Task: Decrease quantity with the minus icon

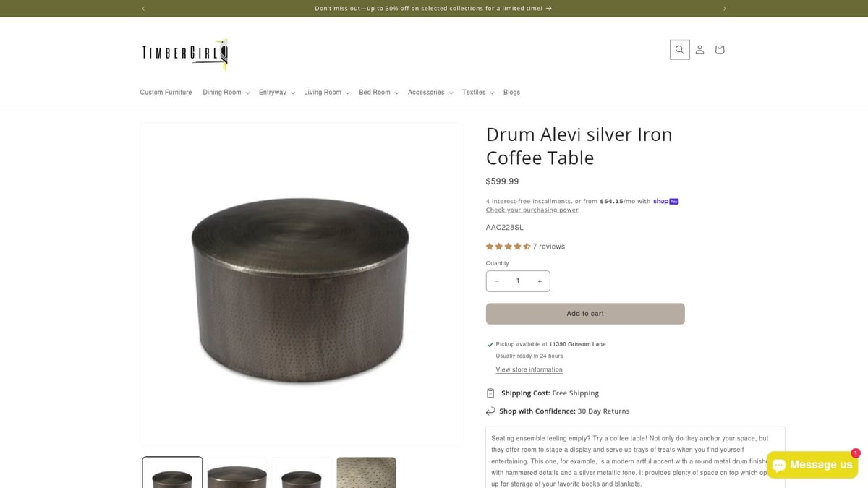Action: coord(496,281)
